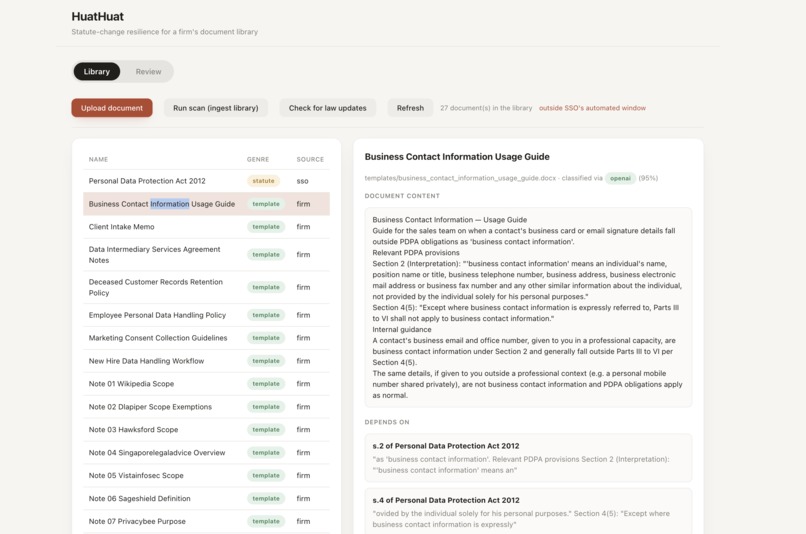This screenshot has height=534, width=806.
Task: Open Deceased Customer Records Retention Policy
Action: [x=206, y=287]
